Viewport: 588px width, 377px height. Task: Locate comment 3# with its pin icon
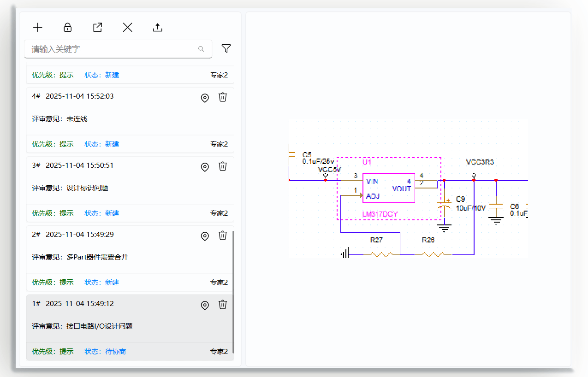[x=205, y=167]
